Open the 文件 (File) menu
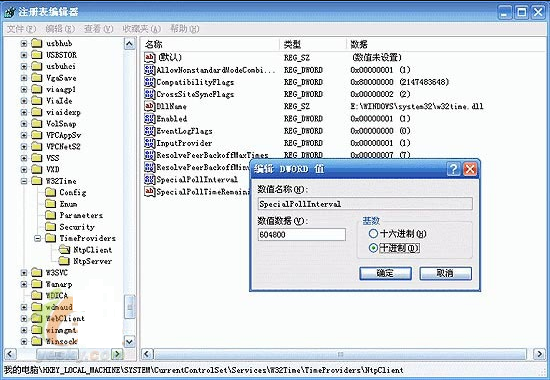Image resolution: width=550 pixels, height=380 pixels. [x=21, y=29]
